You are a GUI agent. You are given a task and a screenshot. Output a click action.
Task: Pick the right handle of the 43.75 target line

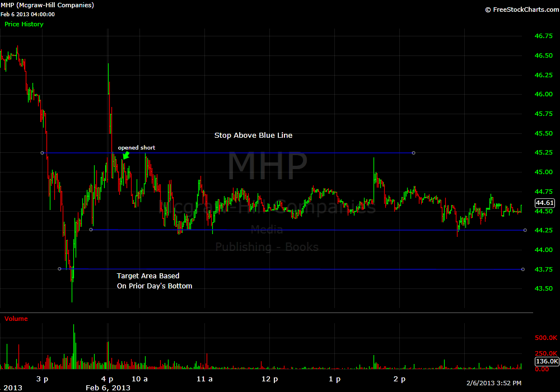(523, 269)
